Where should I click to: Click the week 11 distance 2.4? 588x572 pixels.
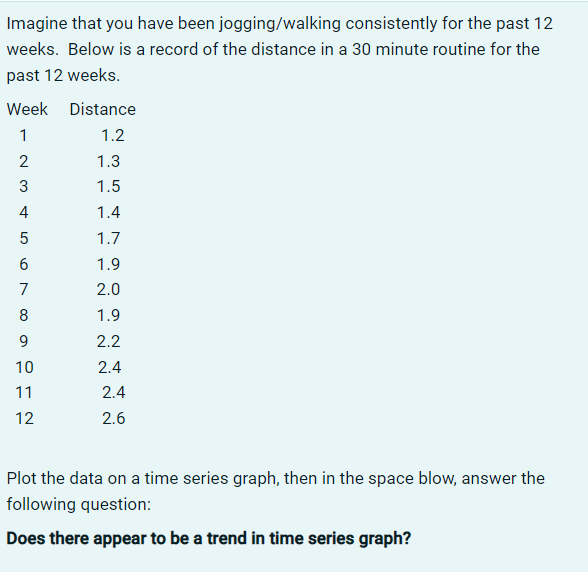[114, 393]
